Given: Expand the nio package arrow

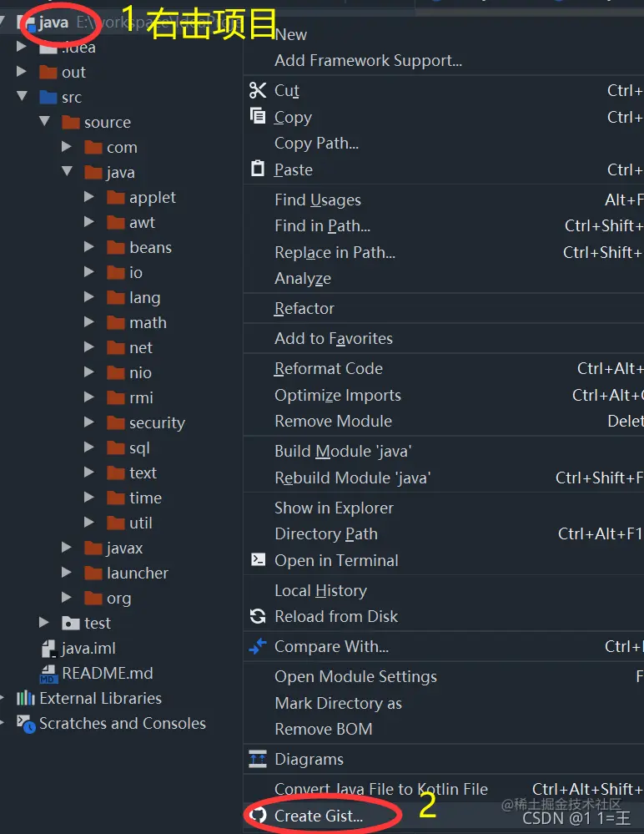Looking at the screenshot, I should click(89, 372).
